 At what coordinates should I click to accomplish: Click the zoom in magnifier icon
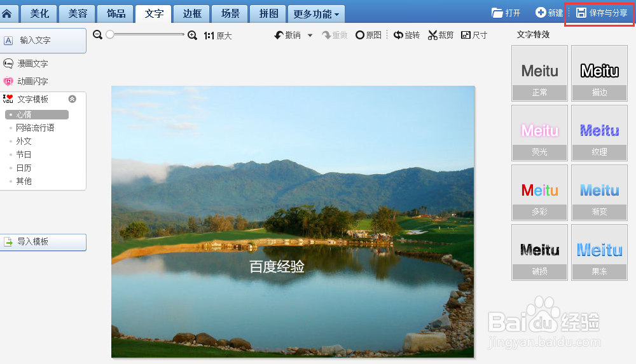click(x=192, y=36)
